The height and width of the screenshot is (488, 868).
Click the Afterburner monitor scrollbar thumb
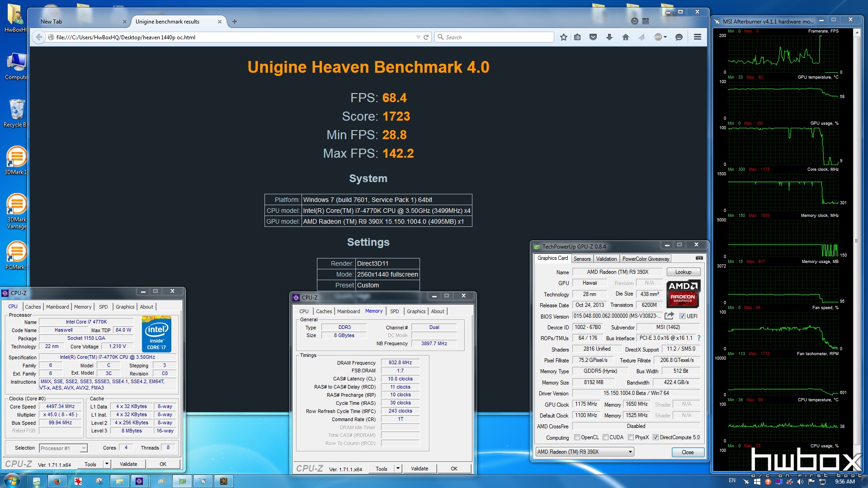click(856, 240)
